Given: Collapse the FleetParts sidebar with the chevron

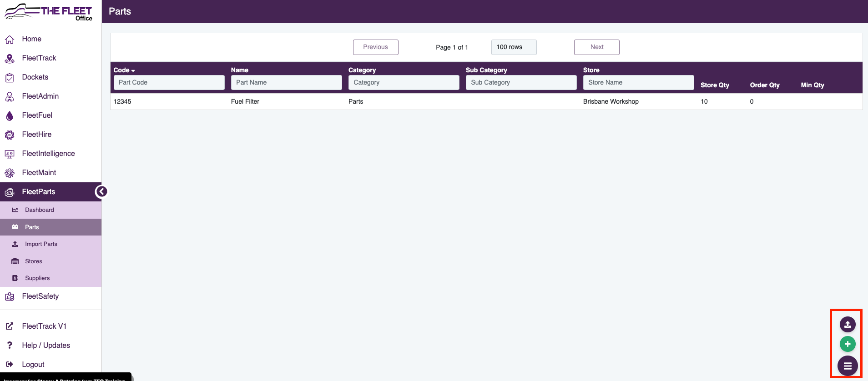Looking at the screenshot, I should point(101,192).
